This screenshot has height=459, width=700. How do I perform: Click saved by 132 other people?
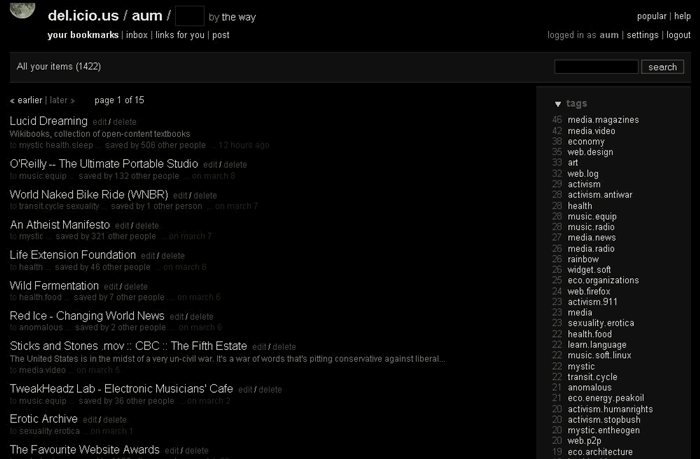(x=129, y=176)
